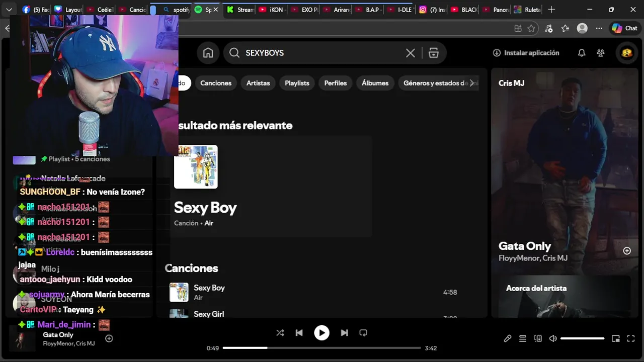Select the Perfiles filter chip
This screenshot has height=362, width=644.
pyautogui.click(x=336, y=83)
